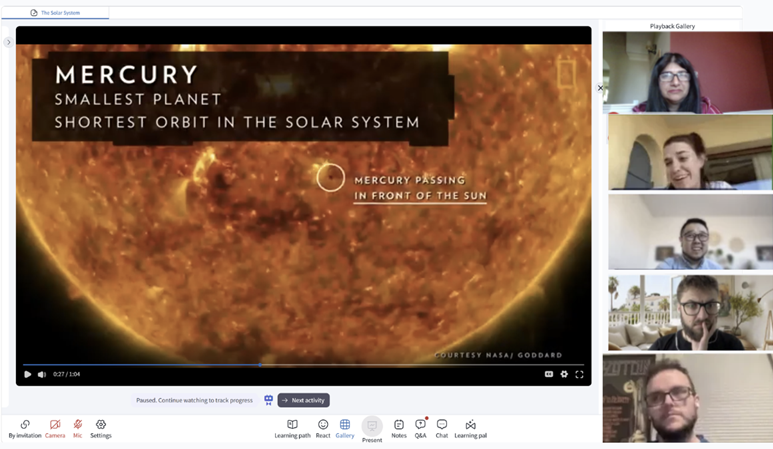
Task: Switch to The Solar System tab
Action: [x=55, y=13]
